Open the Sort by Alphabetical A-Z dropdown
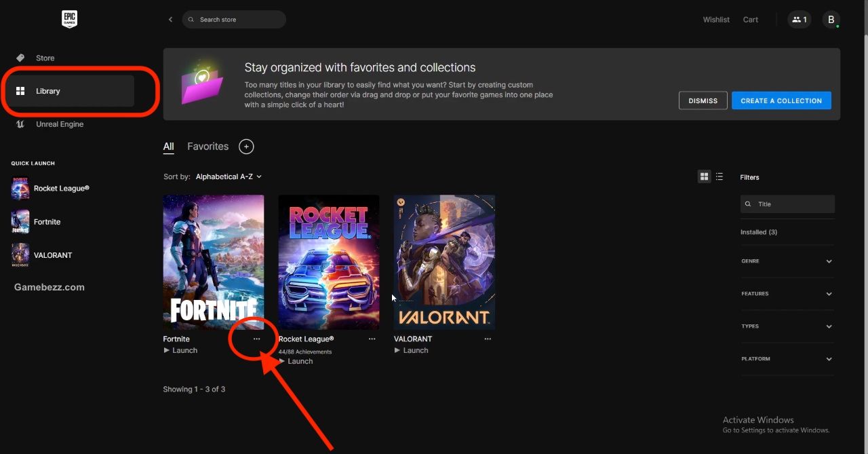 (229, 176)
